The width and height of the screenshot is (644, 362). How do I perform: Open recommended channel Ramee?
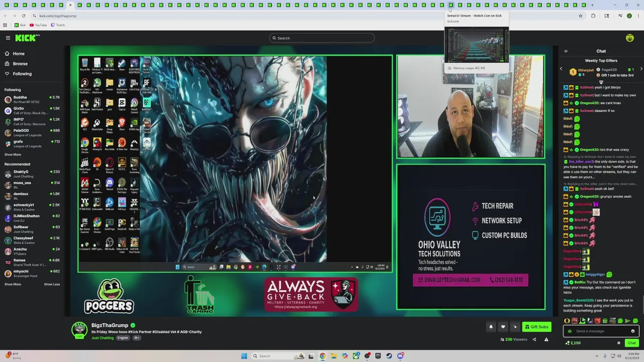click(32, 262)
